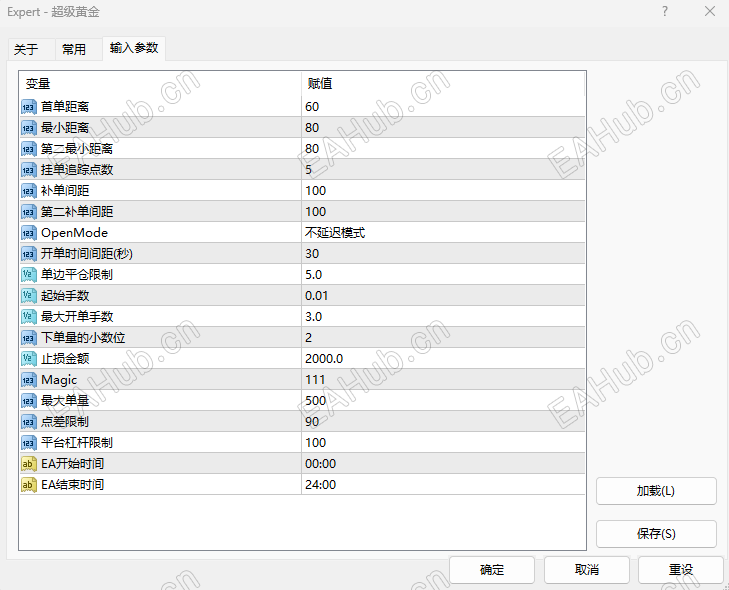Screen dimensions: 729x590
Task: Click the integer icon beside 第二最小距离
Action: 28,149
